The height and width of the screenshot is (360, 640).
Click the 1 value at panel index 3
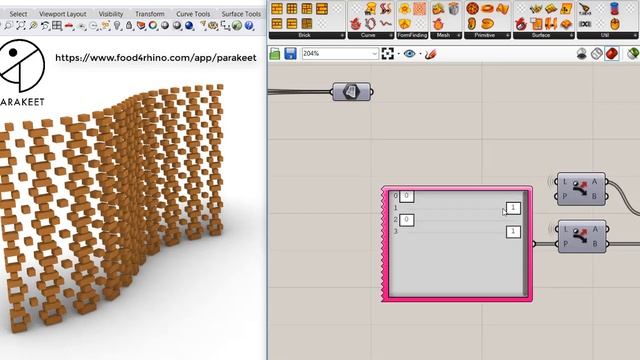tap(513, 231)
